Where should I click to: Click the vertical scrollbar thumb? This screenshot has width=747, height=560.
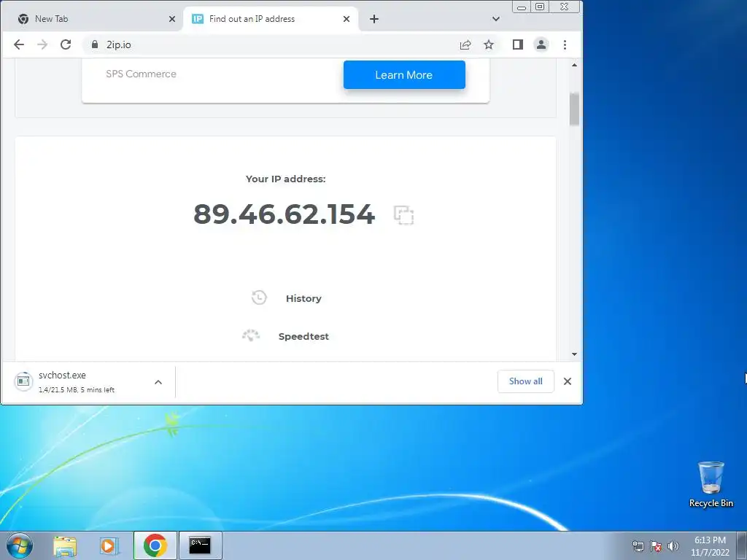tap(574, 109)
